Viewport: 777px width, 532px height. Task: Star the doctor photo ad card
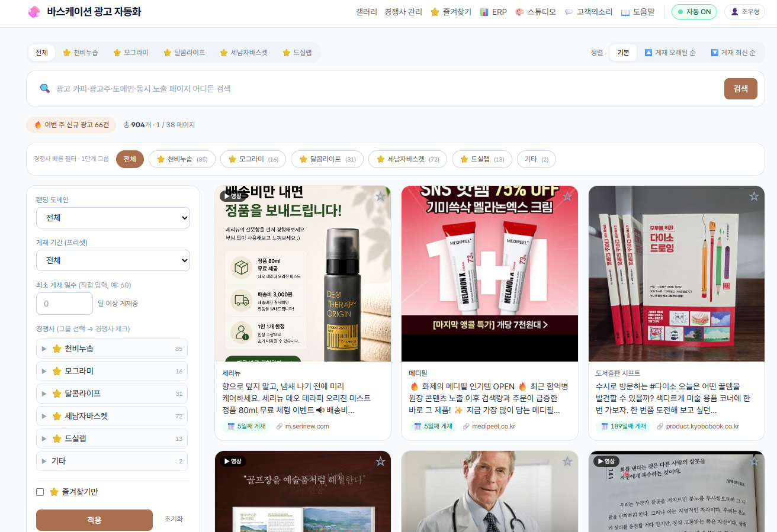pos(567,462)
